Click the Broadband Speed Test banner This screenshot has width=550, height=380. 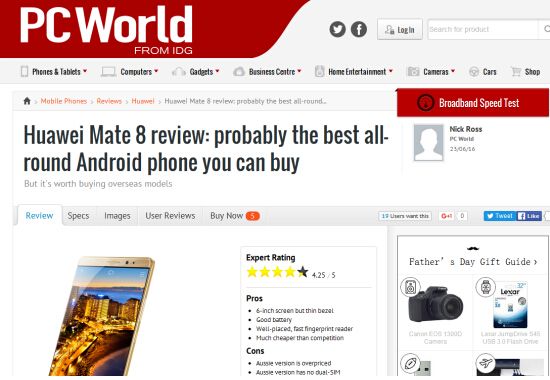[473, 103]
